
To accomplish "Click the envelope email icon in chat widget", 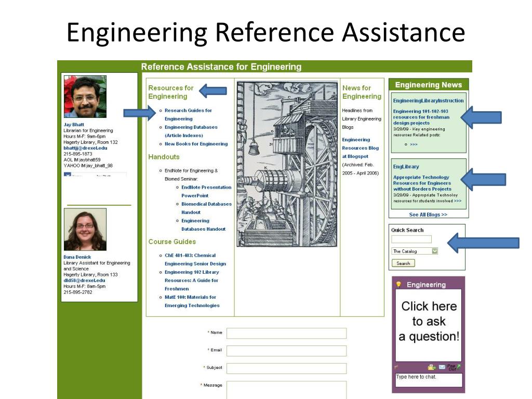I will [x=442, y=367].
